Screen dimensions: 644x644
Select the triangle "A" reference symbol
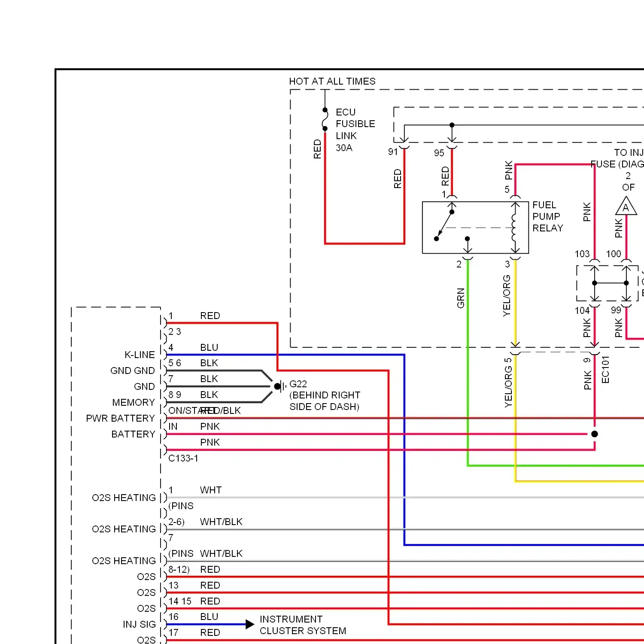tap(626, 206)
